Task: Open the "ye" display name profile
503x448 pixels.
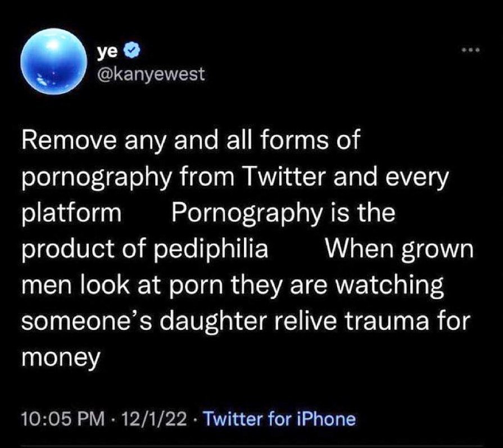Action: pyautogui.click(x=107, y=52)
